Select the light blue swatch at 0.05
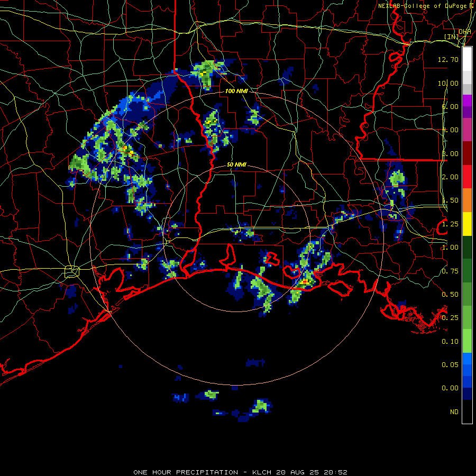Viewport: 476px width, 476px height. pyautogui.click(x=467, y=359)
